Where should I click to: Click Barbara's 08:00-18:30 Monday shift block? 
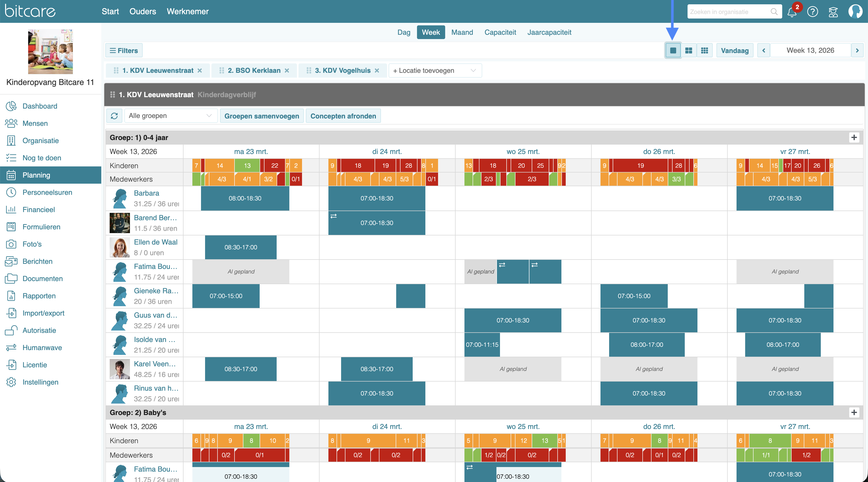click(245, 198)
